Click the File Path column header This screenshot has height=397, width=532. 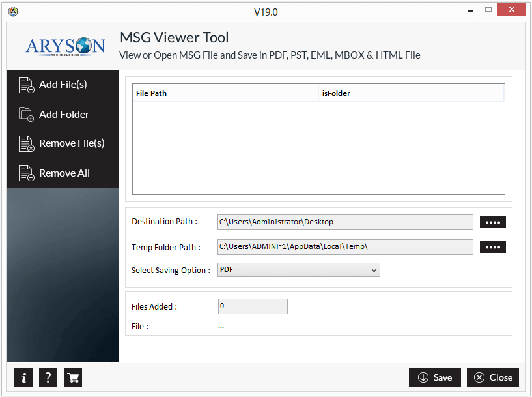pos(225,93)
